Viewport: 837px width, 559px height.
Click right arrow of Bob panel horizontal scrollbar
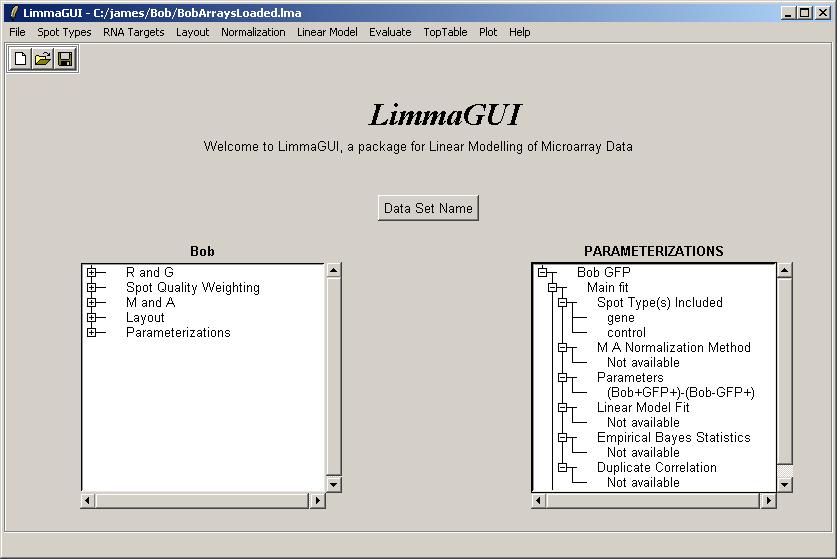tap(318, 500)
